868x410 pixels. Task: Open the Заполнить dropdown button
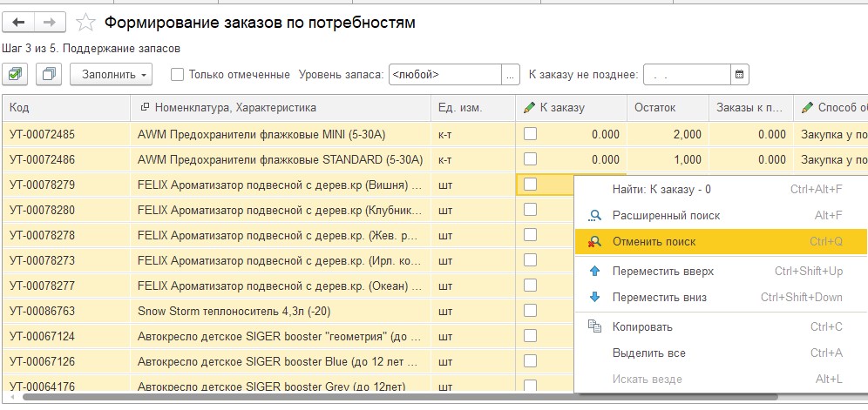point(111,75)
